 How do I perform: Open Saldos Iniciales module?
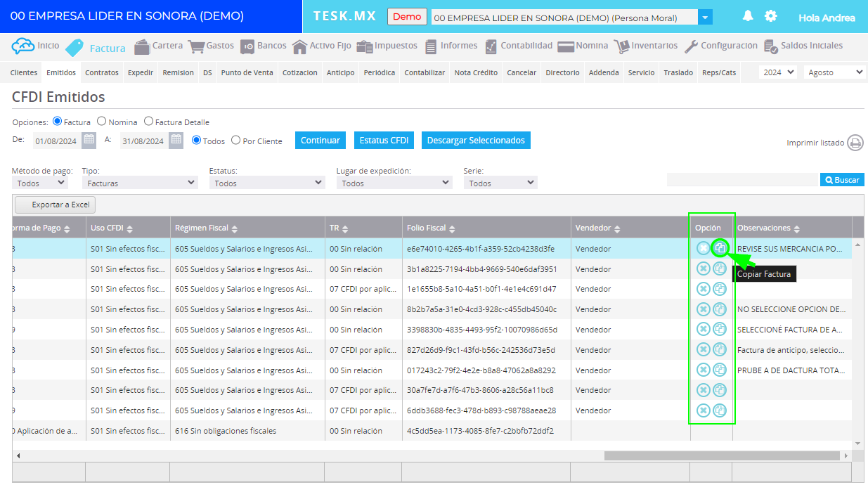[771, 46]
